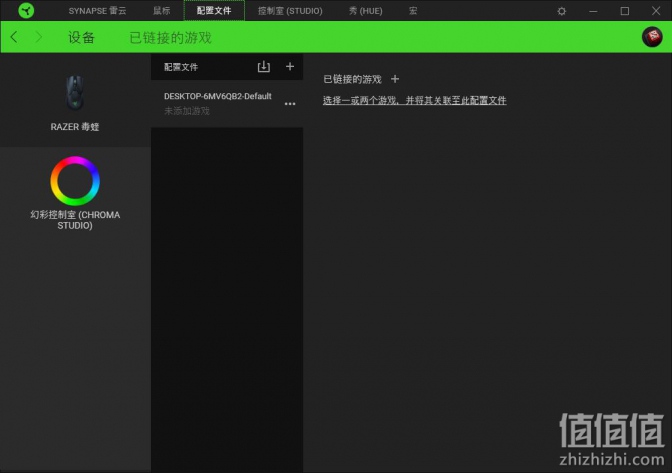Add a linked game with plus icon
This screenshot has height=473, width=672.
[395, 79]
